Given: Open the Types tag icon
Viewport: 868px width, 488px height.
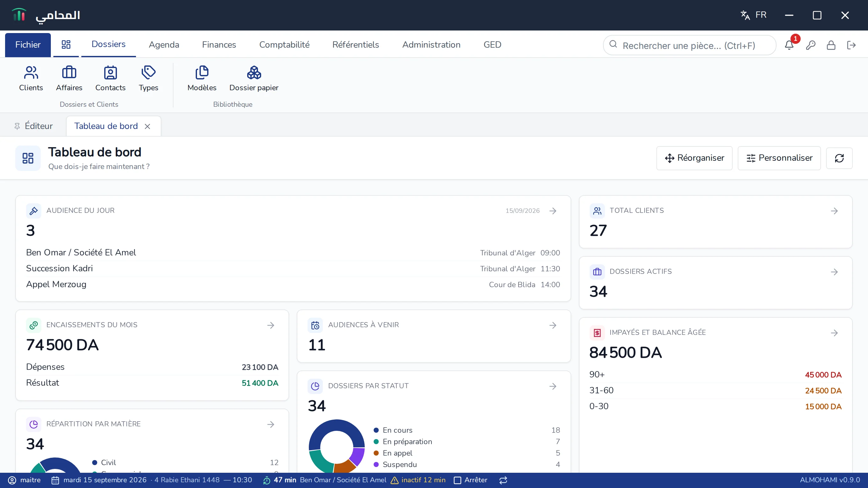Looking at the screenshot, I should point(148,78).
